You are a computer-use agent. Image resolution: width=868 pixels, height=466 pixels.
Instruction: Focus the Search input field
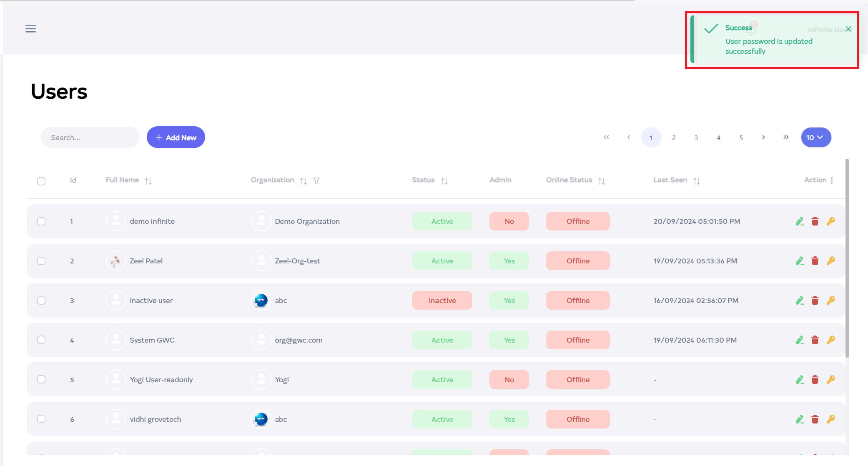[x=90, y=138]
